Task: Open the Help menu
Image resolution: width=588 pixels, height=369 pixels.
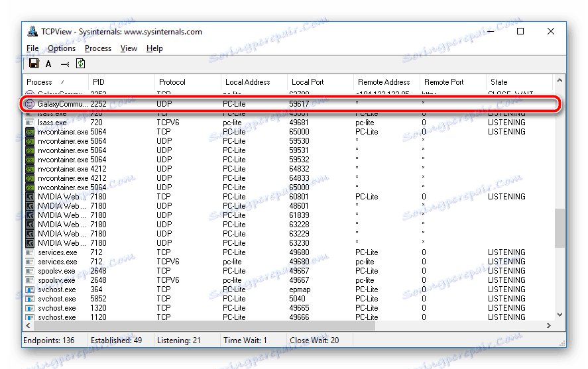Action: tap(154, 48)
